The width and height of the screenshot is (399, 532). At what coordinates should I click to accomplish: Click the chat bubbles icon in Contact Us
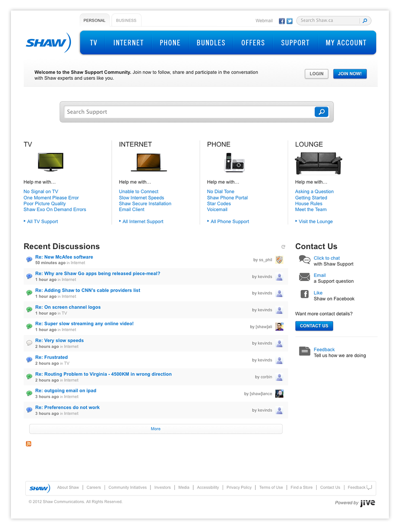pos(304,260)
